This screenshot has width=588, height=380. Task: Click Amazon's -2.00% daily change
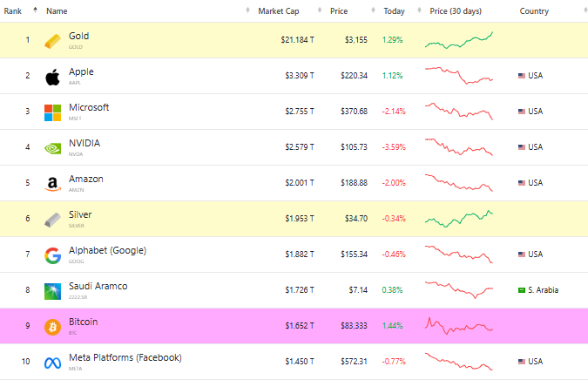pos(394,183)
